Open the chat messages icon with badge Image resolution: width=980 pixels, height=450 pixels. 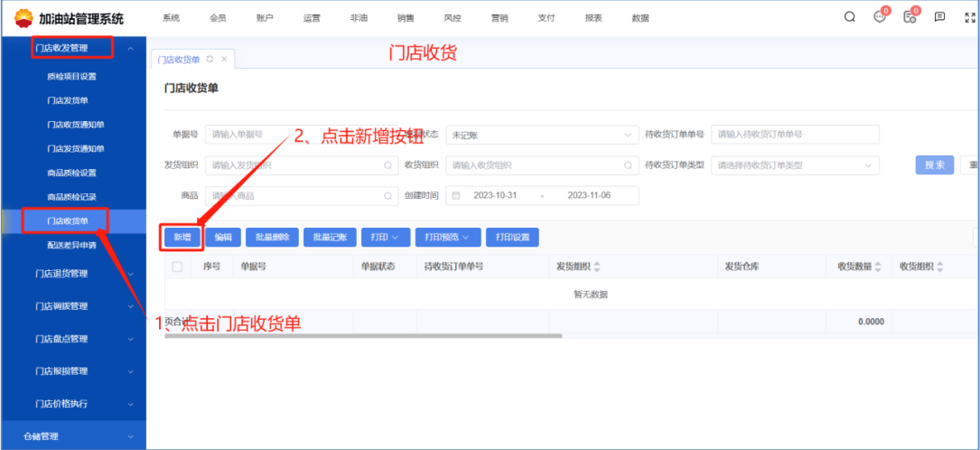point(880,17)
